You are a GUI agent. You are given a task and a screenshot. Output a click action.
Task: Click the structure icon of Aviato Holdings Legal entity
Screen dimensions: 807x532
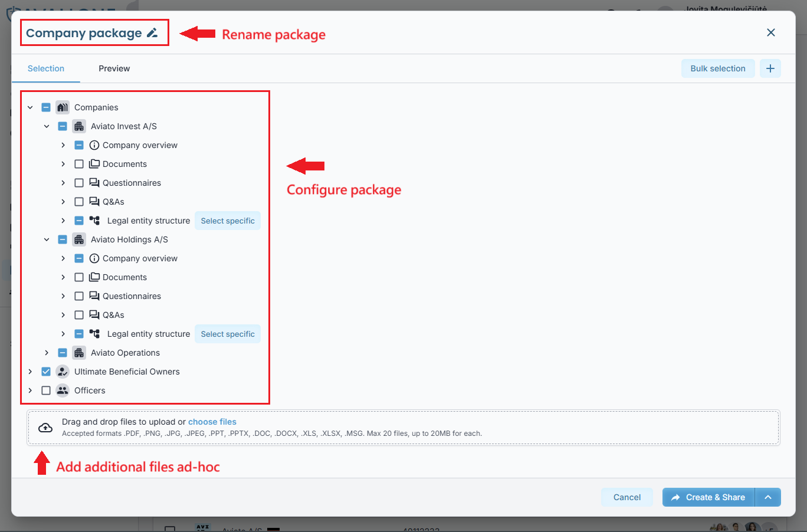click(x=94, y=334)
